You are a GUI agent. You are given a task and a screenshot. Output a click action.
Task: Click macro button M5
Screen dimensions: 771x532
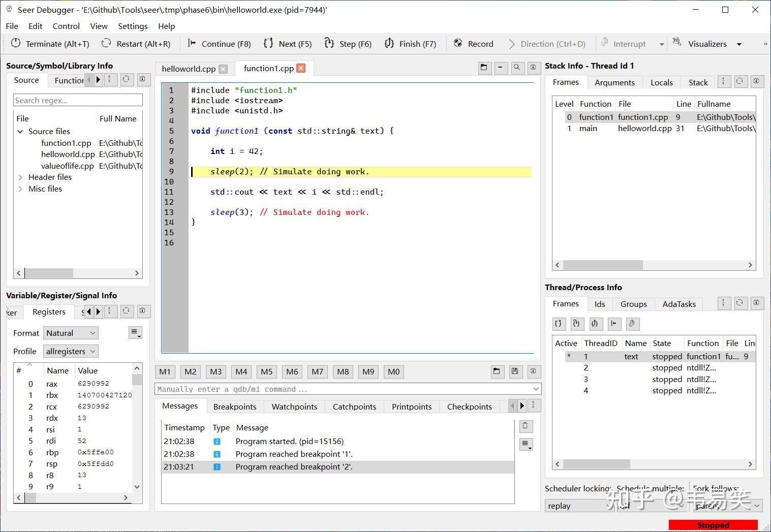pos(267,371)
